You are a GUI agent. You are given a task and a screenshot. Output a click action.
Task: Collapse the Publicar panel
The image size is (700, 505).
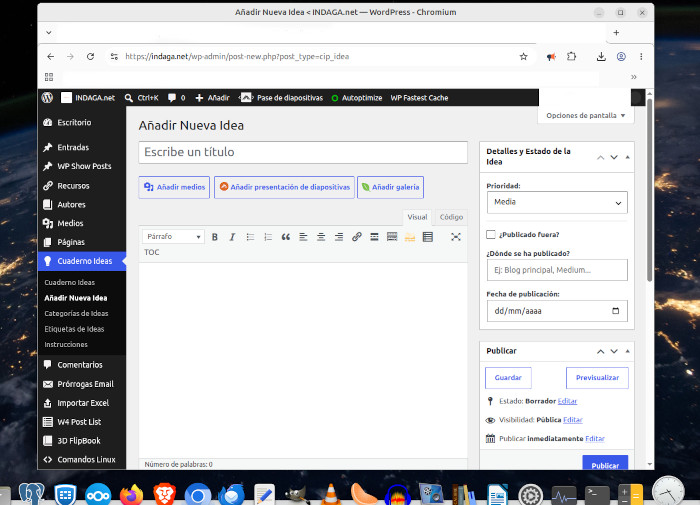point(627,351)
